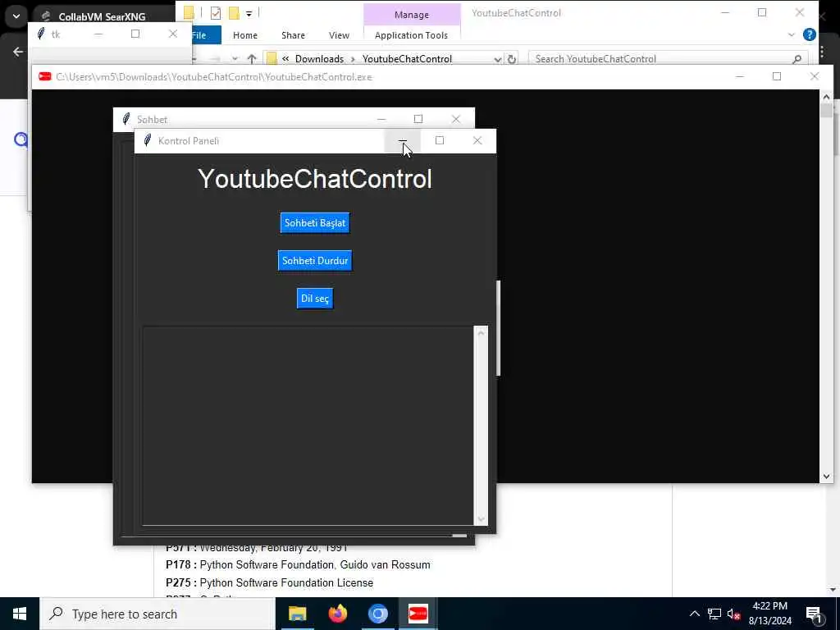Open the recent locations dropdown arrow
Viewport: 840px width, 630px height.
235,59
